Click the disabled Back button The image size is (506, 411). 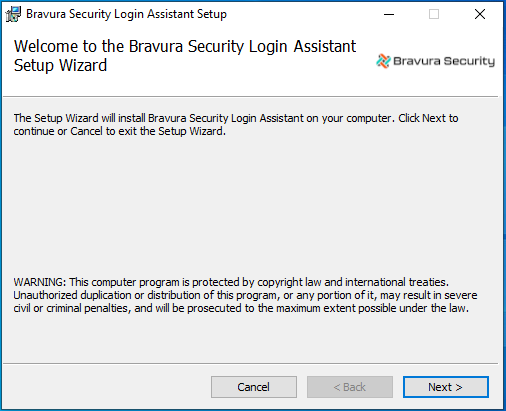(350, 387)
